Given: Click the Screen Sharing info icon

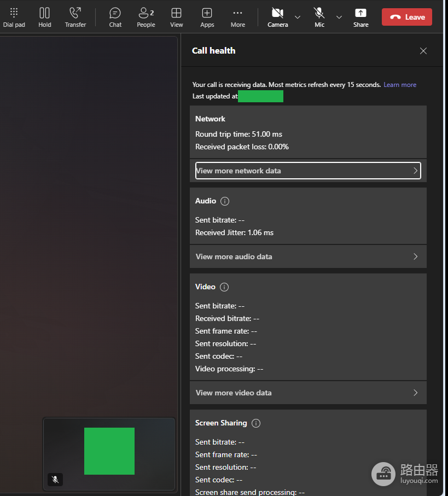Looking at the screenshot, I should click(256, 423).
